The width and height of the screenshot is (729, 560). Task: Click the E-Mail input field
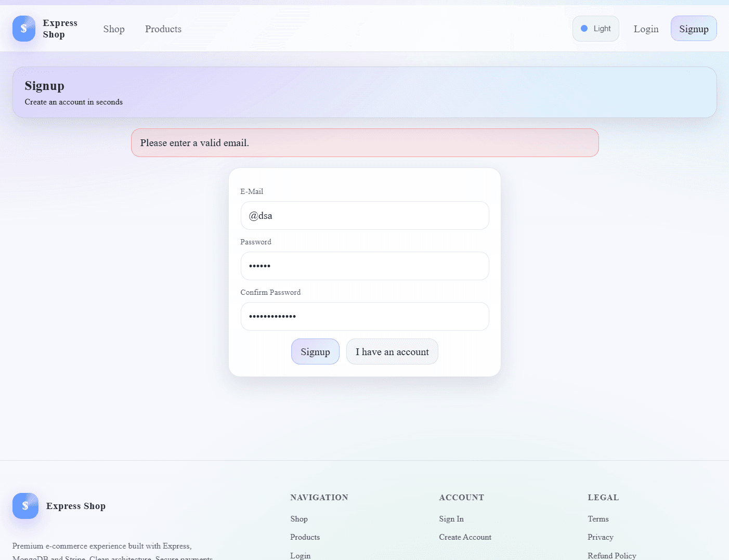[x=364, y=215]
